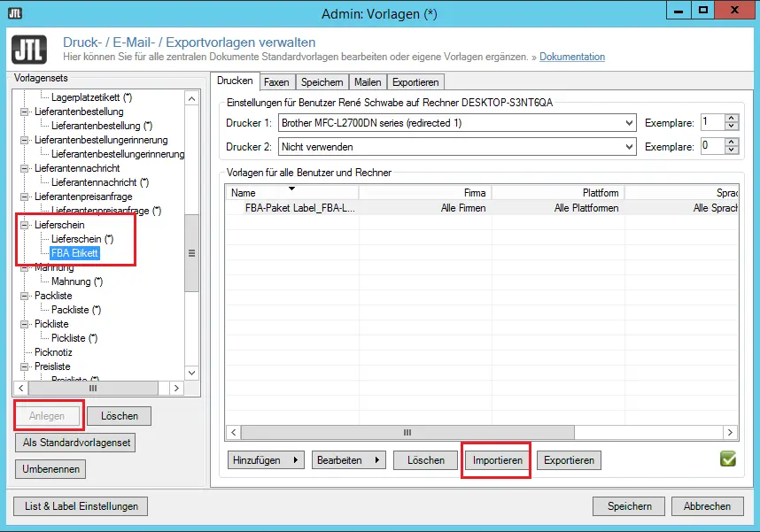Select Lagerplatzetikett (*) in the tree
The width and height of the screenshot is (760, 532).
(91, 97)
